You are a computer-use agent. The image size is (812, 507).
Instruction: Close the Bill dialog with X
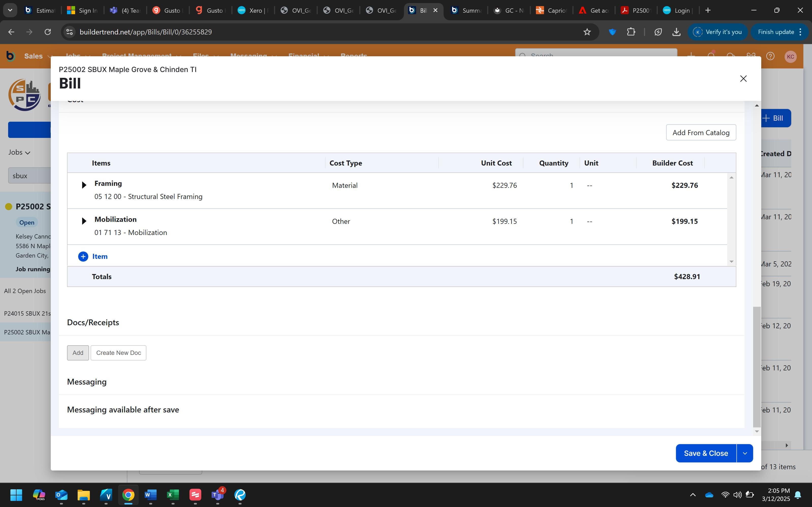[743, 79]
